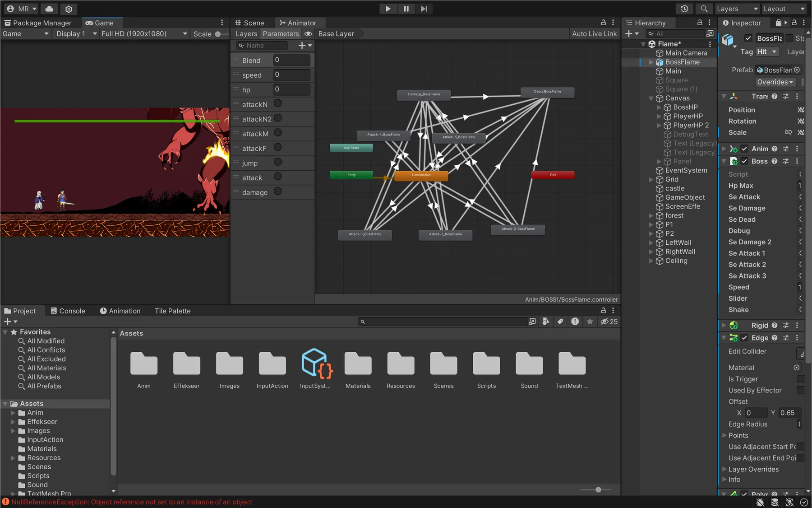Click the Rigidbody component options menu
The image size is (812, 508).
pos(797,325)
